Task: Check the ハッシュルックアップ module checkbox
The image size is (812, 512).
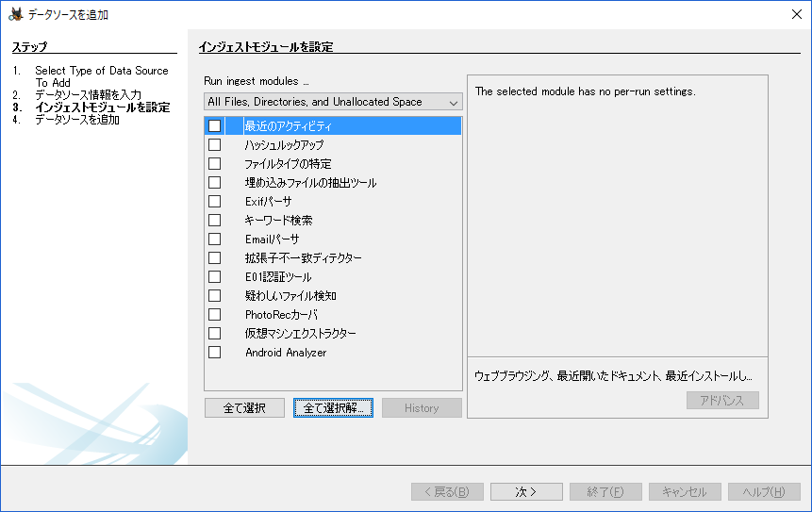Action: click(x=214, y=145)
